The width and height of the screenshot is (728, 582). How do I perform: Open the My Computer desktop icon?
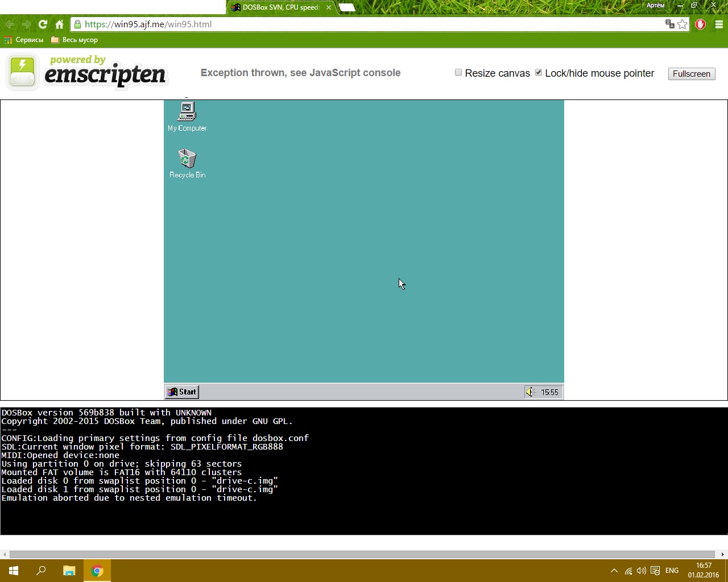click(187, 116)
